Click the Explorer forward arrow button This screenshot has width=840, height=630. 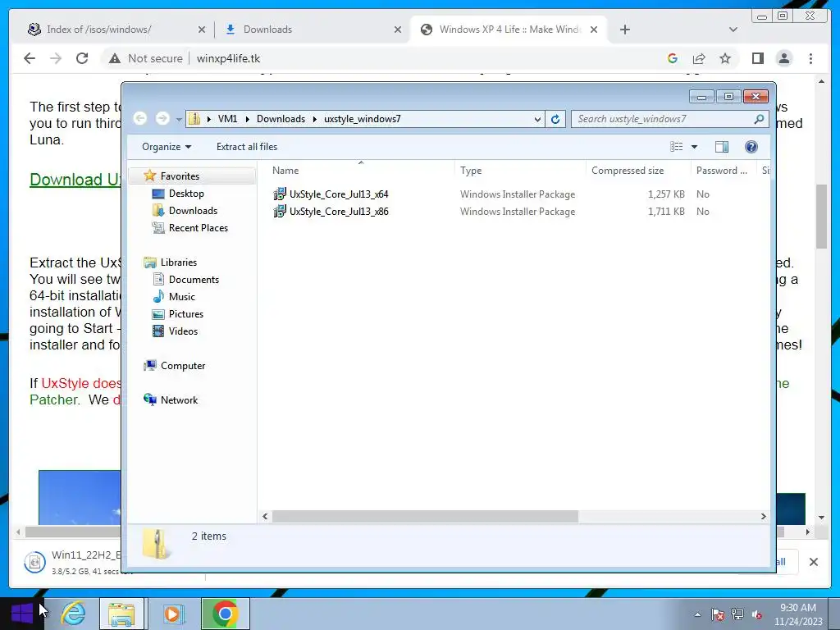pyautogui.click(x=162, y=118)
